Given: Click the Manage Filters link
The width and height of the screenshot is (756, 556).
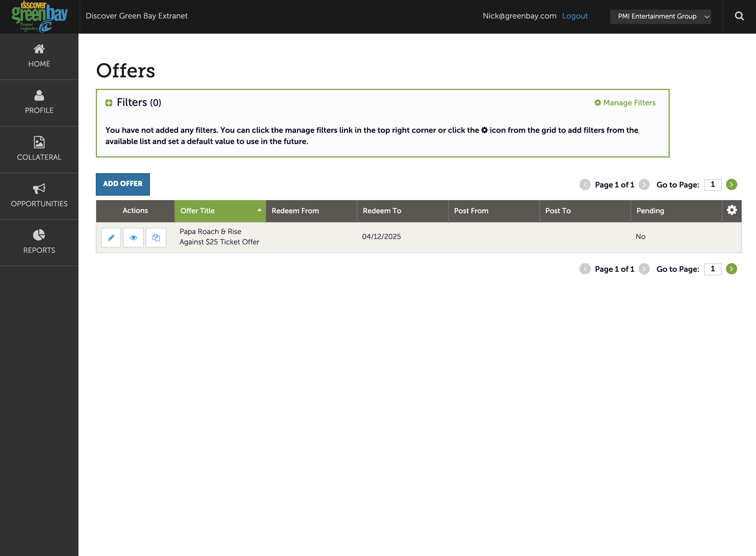Looking at the screenshot, I should pyautogui.click(x=625, y=103).
